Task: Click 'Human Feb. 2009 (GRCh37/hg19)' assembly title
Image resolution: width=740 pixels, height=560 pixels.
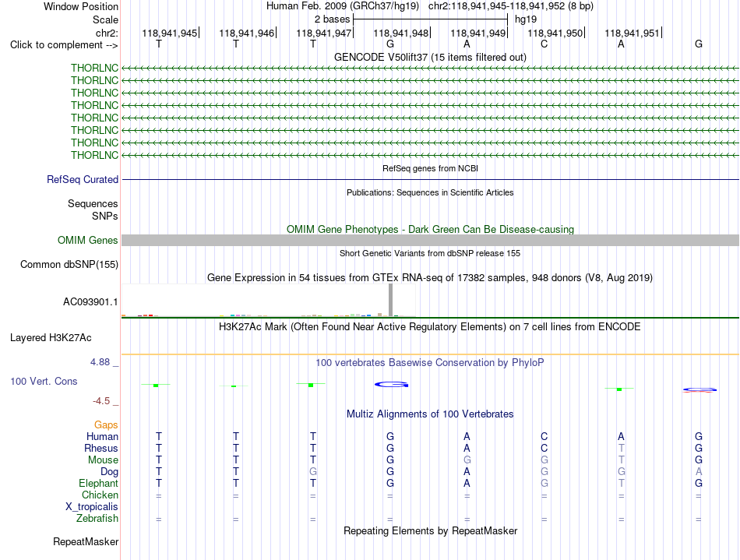Action: tap(343, 6)
